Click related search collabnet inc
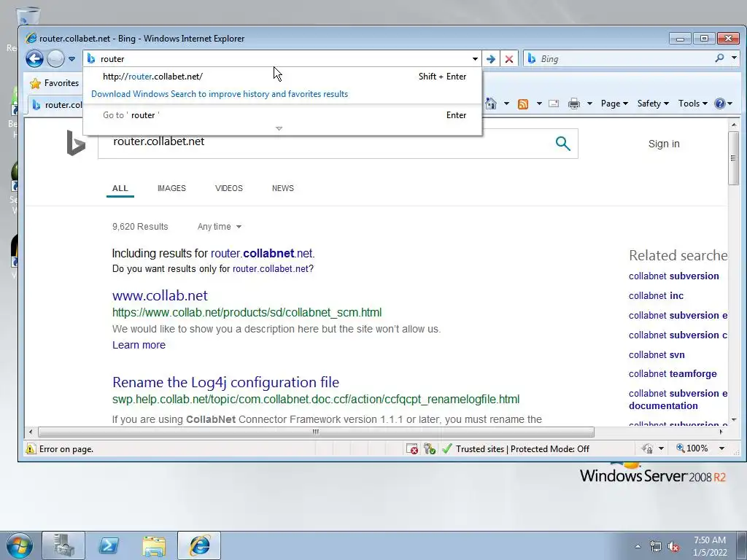Image resolution: width=747 pixels, height=560 pixels. coord(656,296)
